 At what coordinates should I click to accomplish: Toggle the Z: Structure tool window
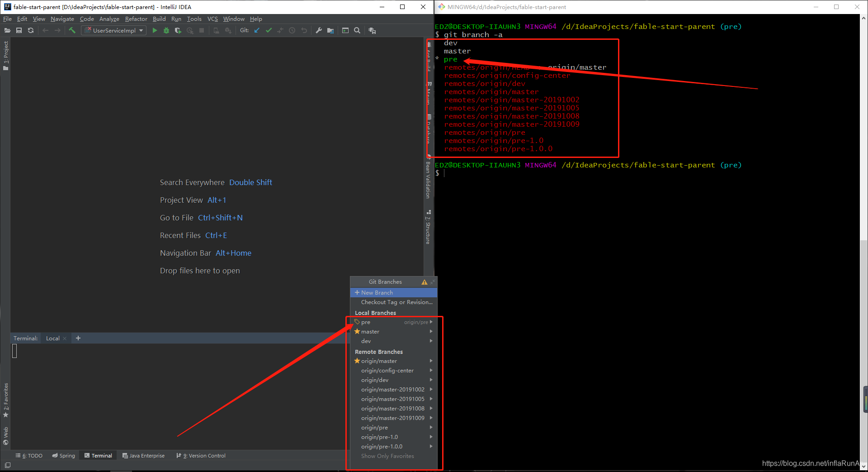tap(428, 227)
